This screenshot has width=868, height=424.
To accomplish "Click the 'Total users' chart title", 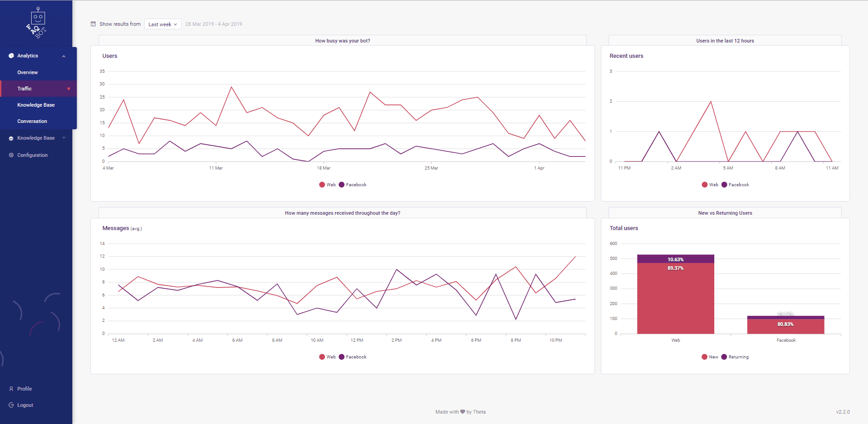I will (624, 228).
